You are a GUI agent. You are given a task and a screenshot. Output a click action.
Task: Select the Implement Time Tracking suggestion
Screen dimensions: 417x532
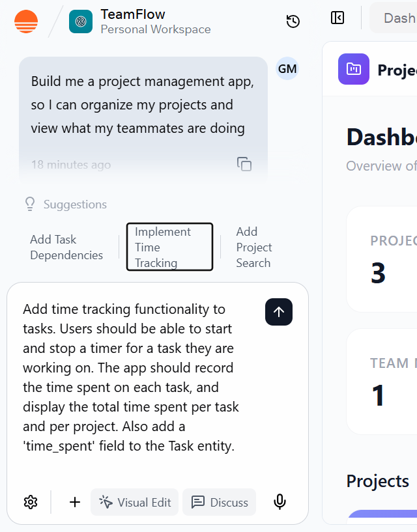pyautogui.click(x=169, y=247)
